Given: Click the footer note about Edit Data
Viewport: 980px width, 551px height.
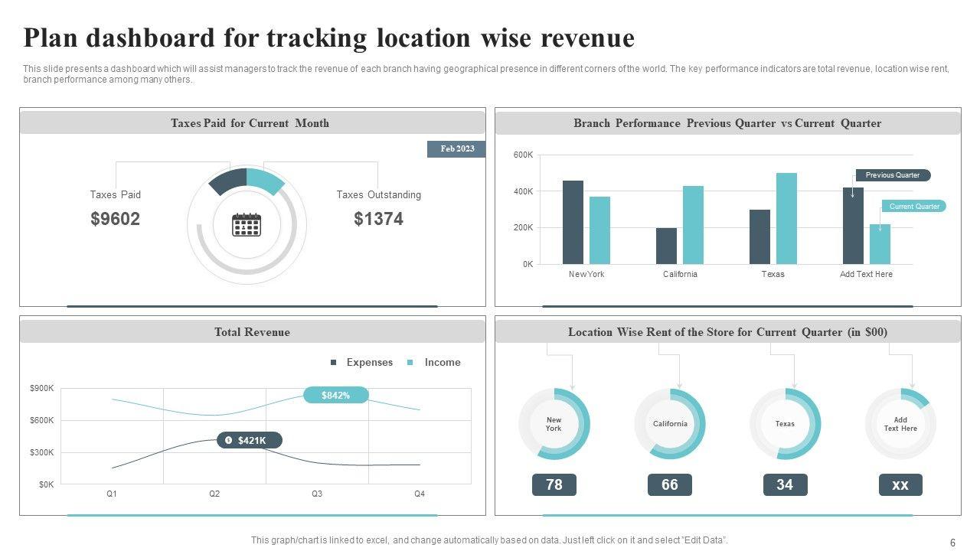Looking at the screenshot, I should [490, 540].
